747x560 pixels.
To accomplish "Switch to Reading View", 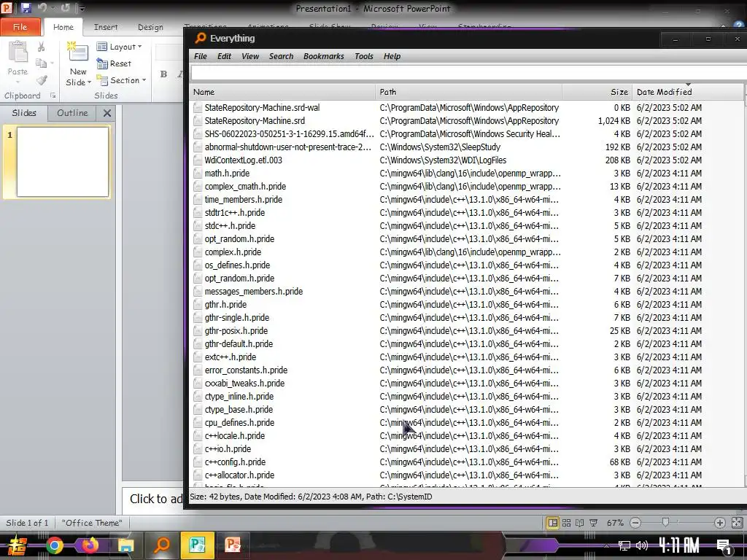I will pos(580,523).
